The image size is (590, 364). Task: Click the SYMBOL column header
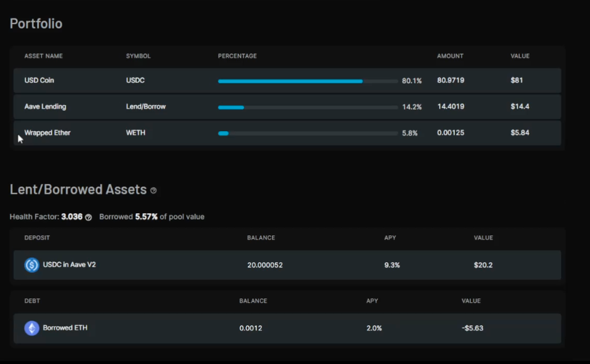click(138, 56)
